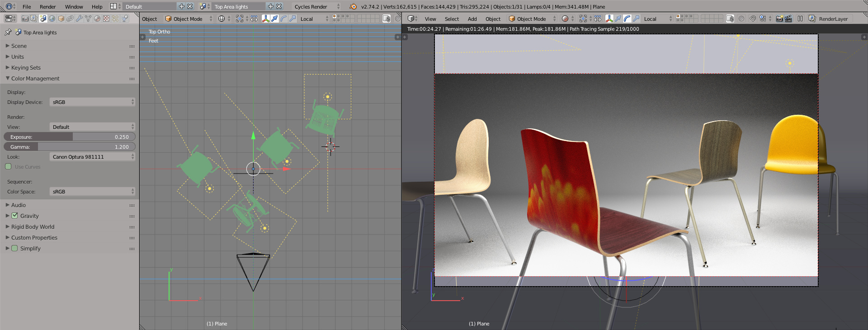Open the Cycles Render engine dropdown
The image size is (868, 330).
point(316,7)
